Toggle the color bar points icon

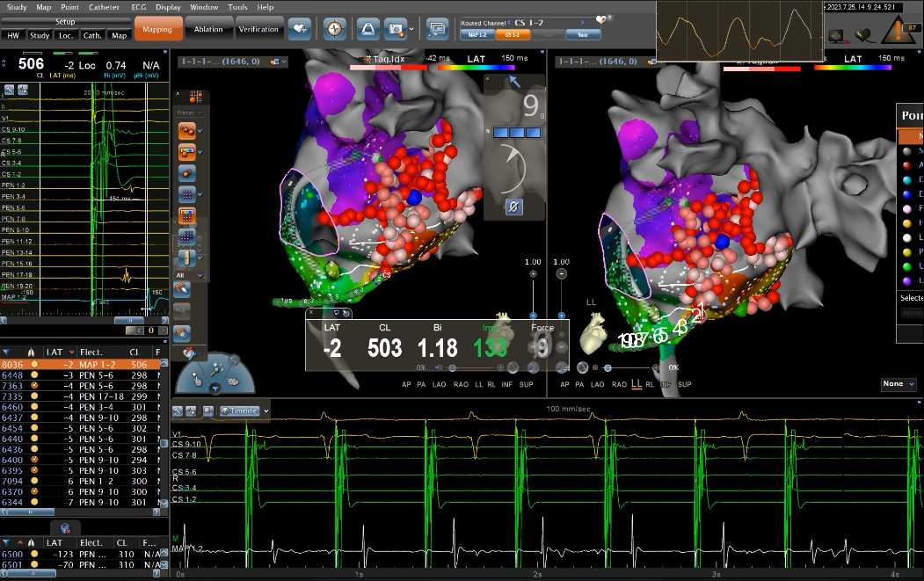pos(186,152)
